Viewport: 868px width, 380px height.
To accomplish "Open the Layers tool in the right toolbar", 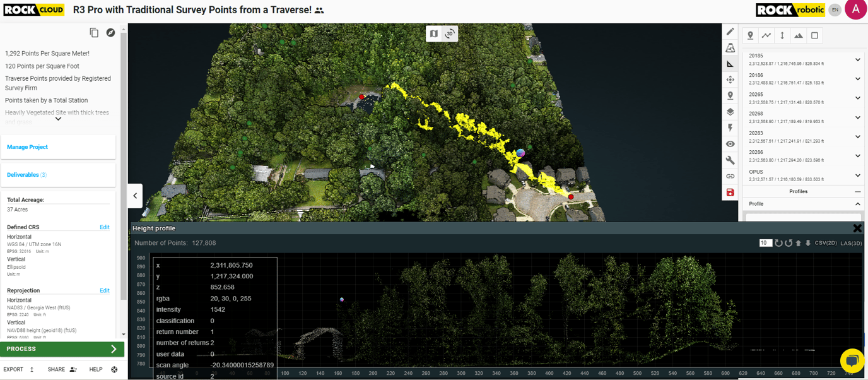I will pos(730,111).
